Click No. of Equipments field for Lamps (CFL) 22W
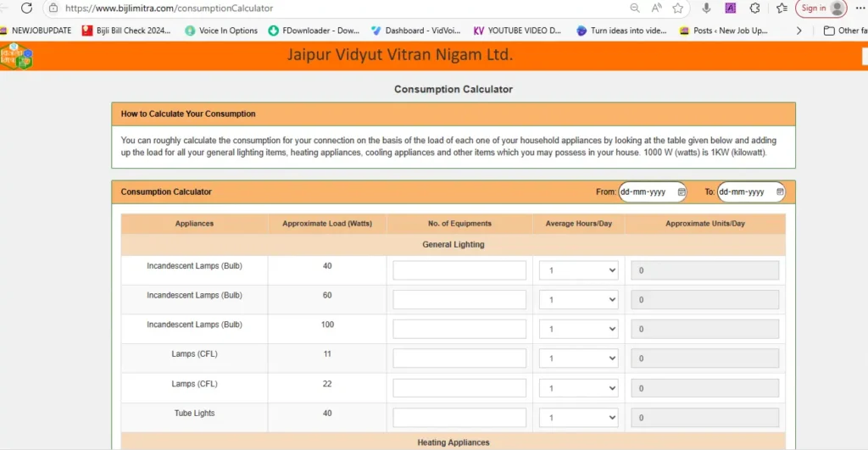This screenshot has width=868, height=450. click(x=459, y=388)
